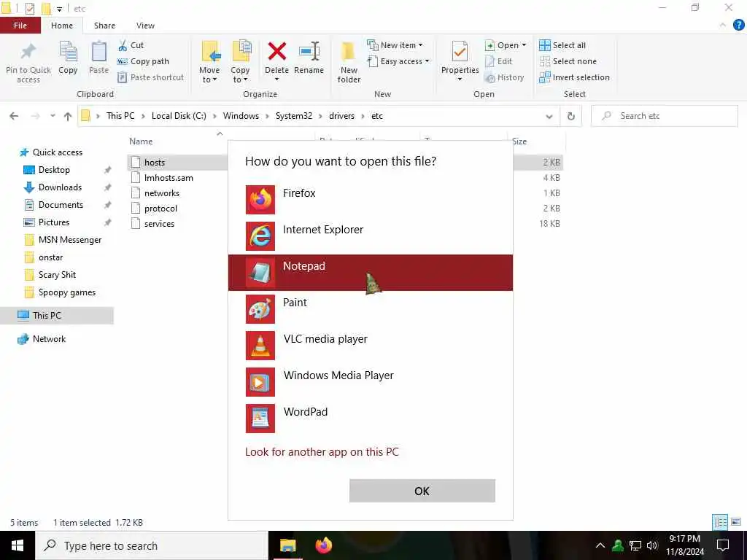The width and height of the screenshot is (747, 560).
Task: Click the Rename ribbon button
Action: click(x=309, y=58)
